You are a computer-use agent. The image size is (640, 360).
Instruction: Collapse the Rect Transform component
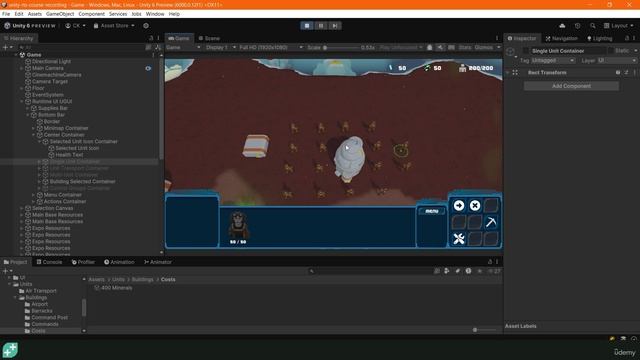point(508,73)
